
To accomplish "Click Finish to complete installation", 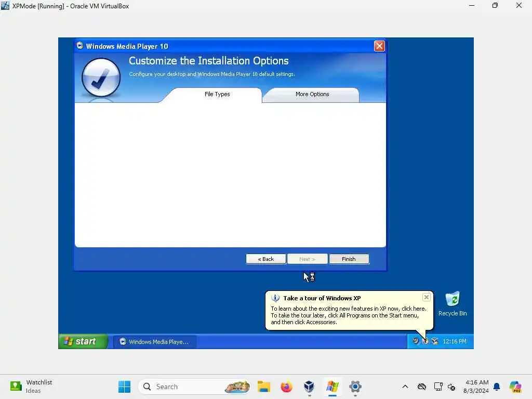I will (x=349, y=259).
